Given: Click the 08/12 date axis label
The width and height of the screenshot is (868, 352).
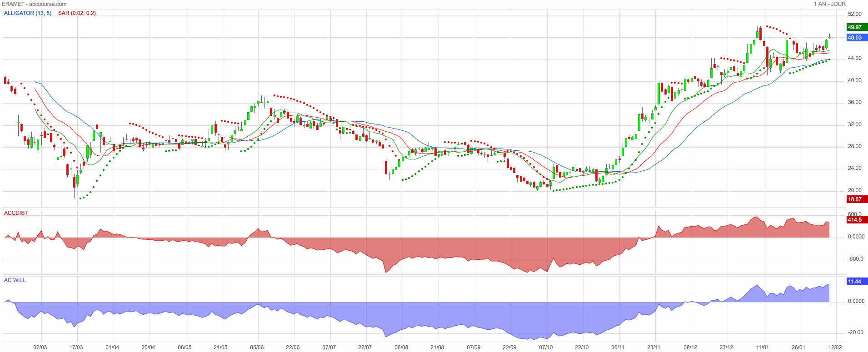Looking at the screenshot, I should point(690,347).
